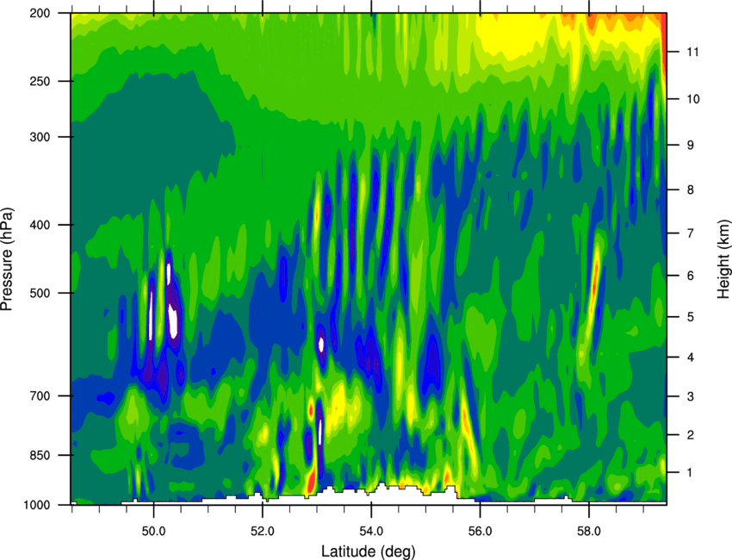Click the 7 km height label

[691, 233]
